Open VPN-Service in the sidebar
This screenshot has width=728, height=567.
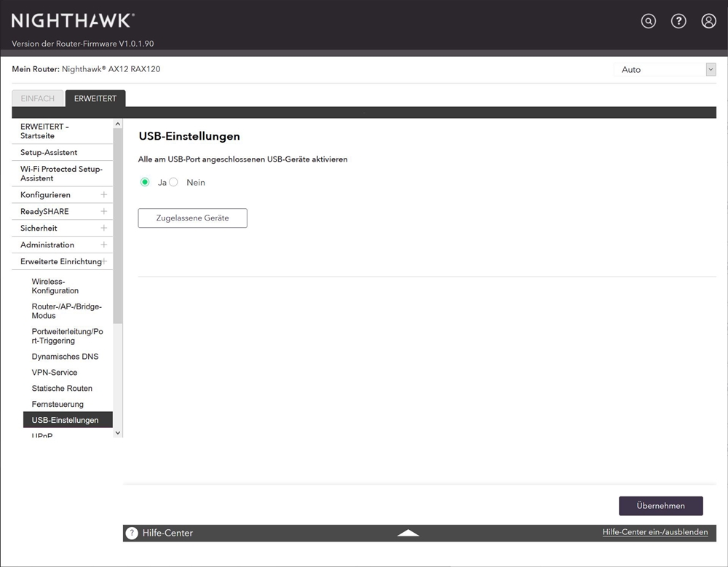(x=55, y=373)
